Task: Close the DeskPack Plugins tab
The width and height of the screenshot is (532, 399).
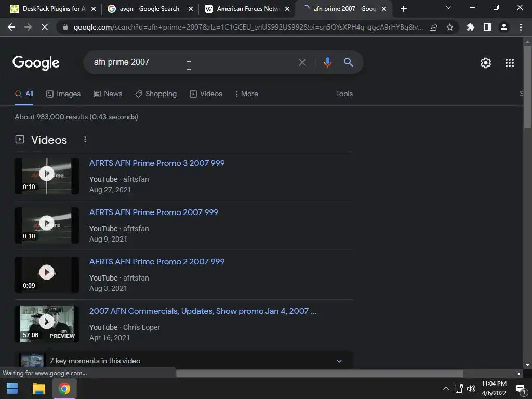Action: [x=94, y=9]
